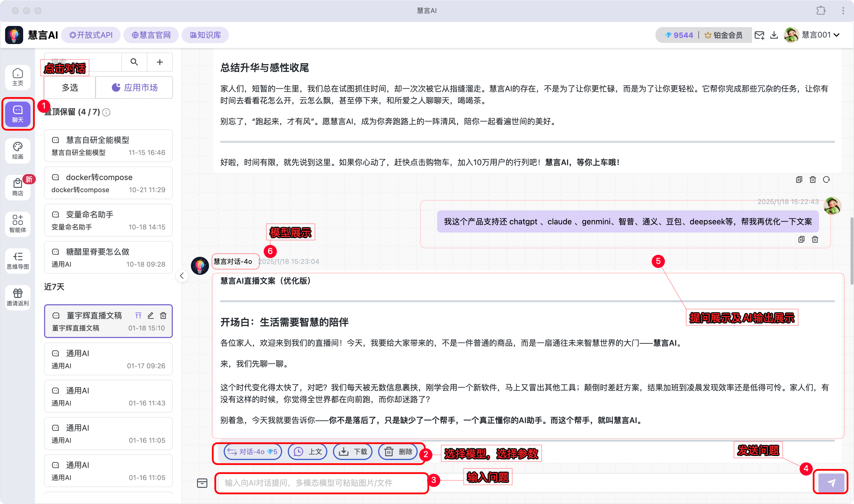Open 通用AI conversation dated 01-17 09:26
Viewport: 854px width, 504px height.
click(108, 359)
